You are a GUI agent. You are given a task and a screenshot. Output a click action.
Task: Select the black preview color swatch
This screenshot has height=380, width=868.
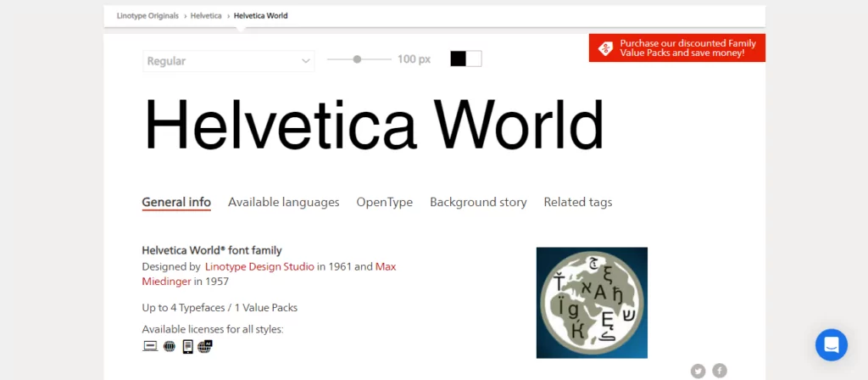(x=459, y=59)
